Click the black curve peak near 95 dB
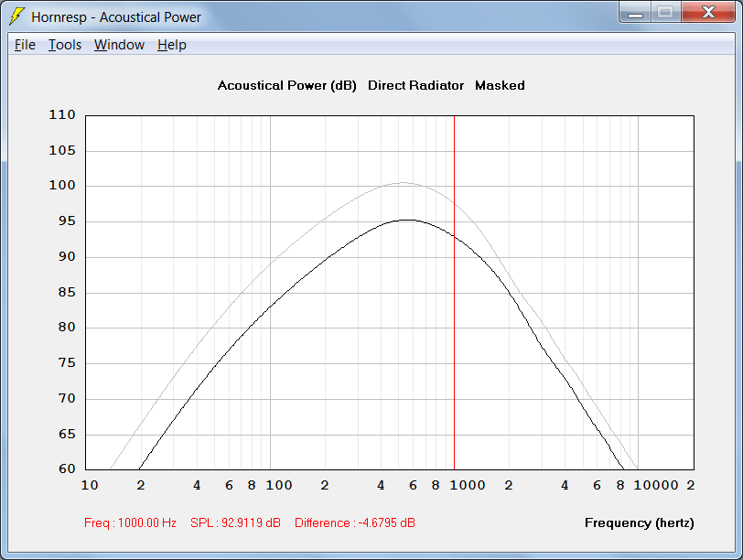 click(x=407, y=220)
